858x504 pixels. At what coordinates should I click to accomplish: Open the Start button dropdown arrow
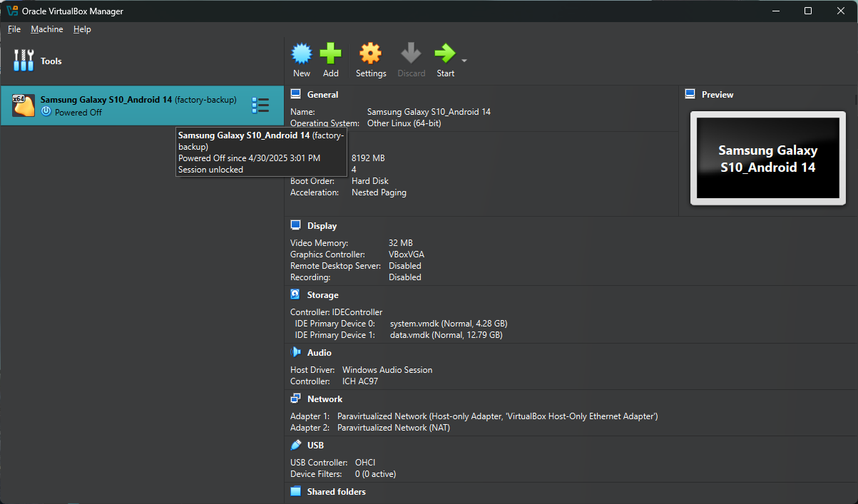[464, 61]
